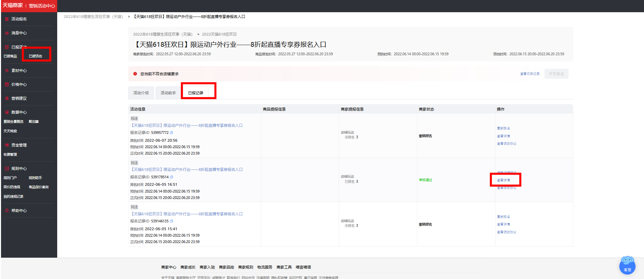Click the 帮助中心 question icon
The image size is (644, 279).
7,211
